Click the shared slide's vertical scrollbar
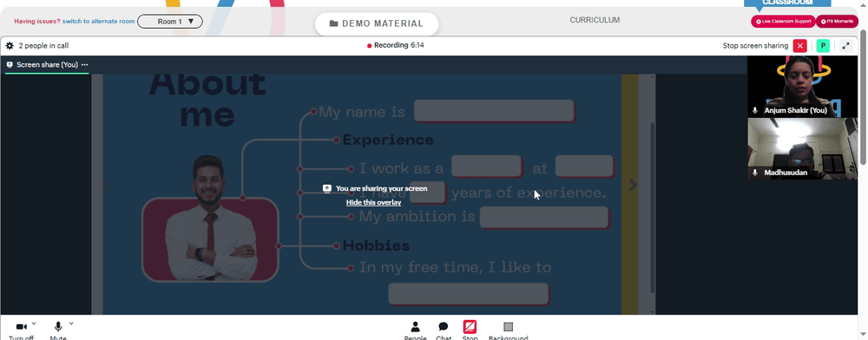The width and height of the screenshot is (868, 340). [652, 207]
